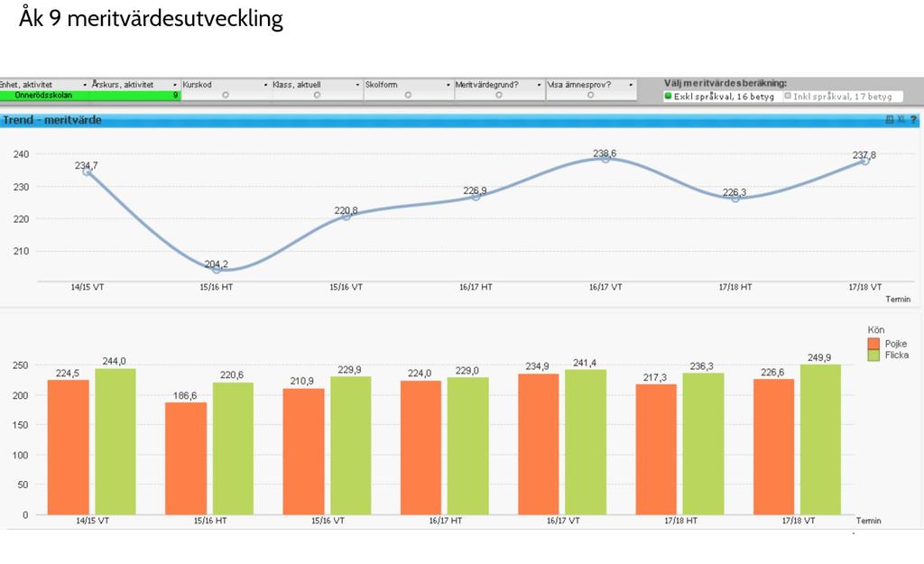Click 17/18 HT data point 226,3

click(735, 199)
